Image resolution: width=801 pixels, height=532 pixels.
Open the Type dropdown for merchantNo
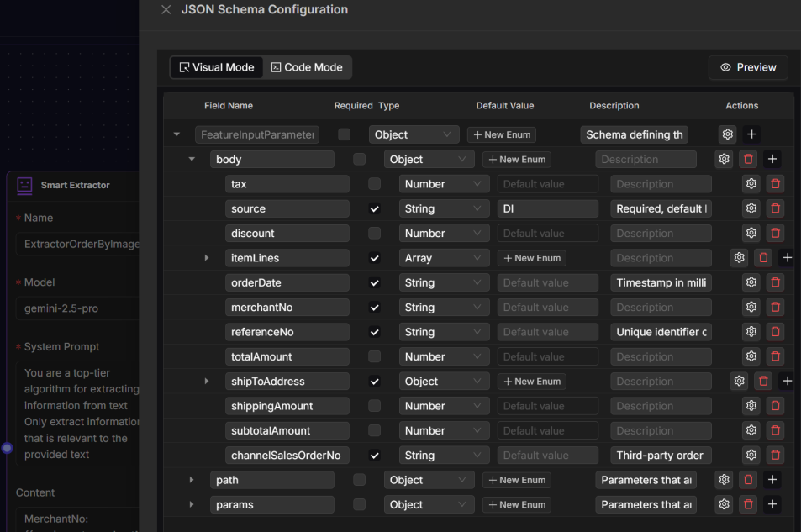444,307
